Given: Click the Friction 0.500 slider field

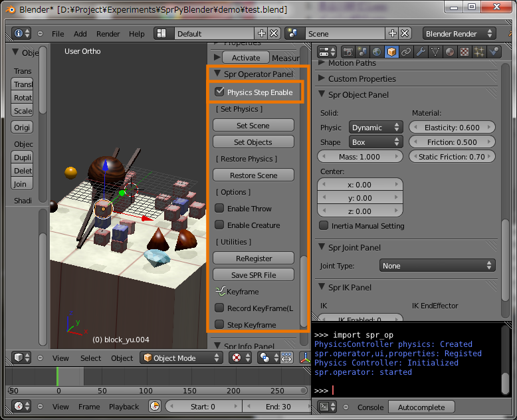Looking at the screenshot, I should [x=452, y=142].
